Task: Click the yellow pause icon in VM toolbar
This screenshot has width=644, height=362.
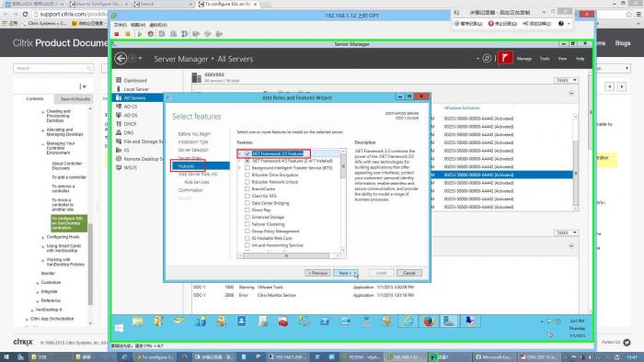Action: (x=128, y=34)
